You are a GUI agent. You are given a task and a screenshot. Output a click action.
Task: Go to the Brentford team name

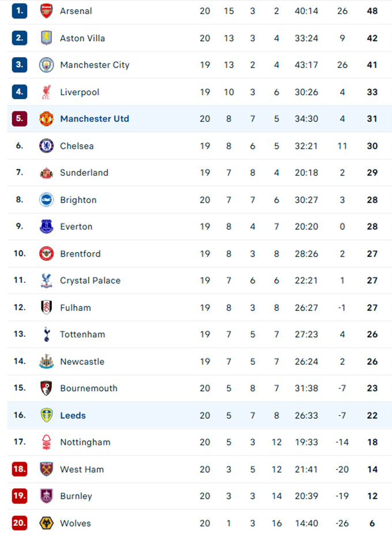click(80, 254)
